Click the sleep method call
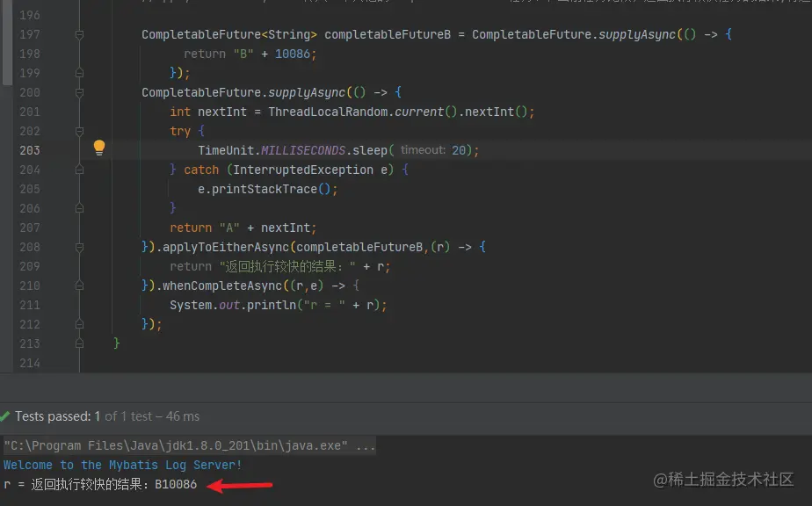Screen dimensions: 812x506 tap(370, 150)
